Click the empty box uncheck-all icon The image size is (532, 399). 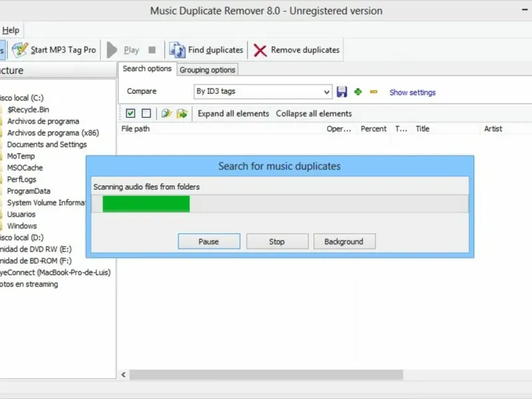(x=146, y=113)
